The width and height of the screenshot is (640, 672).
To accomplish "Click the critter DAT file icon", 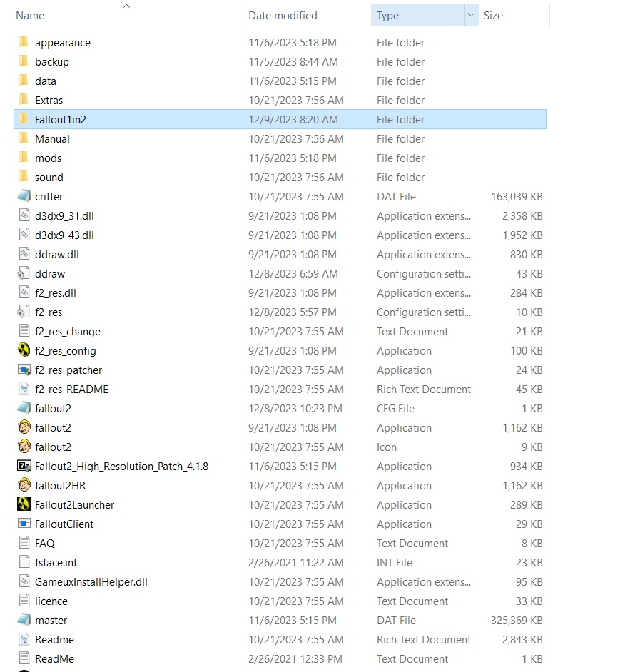I will [x=24, y=196].
